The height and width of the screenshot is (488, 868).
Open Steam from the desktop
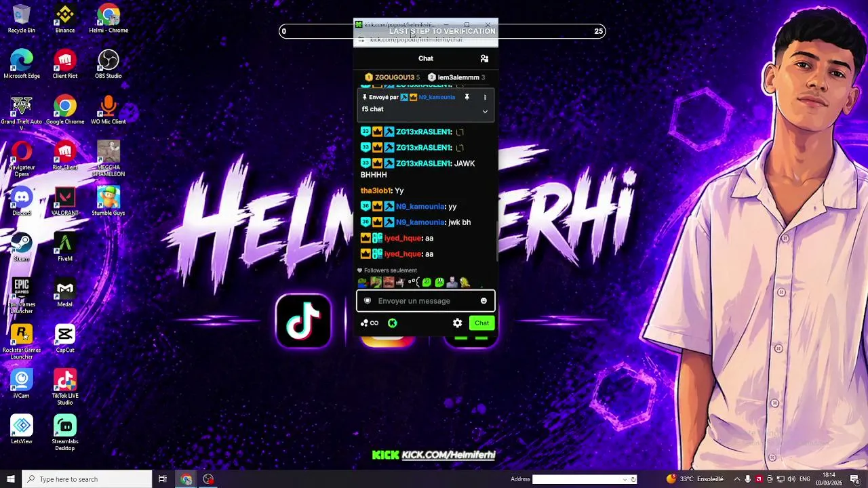click(x=22, y=247)
